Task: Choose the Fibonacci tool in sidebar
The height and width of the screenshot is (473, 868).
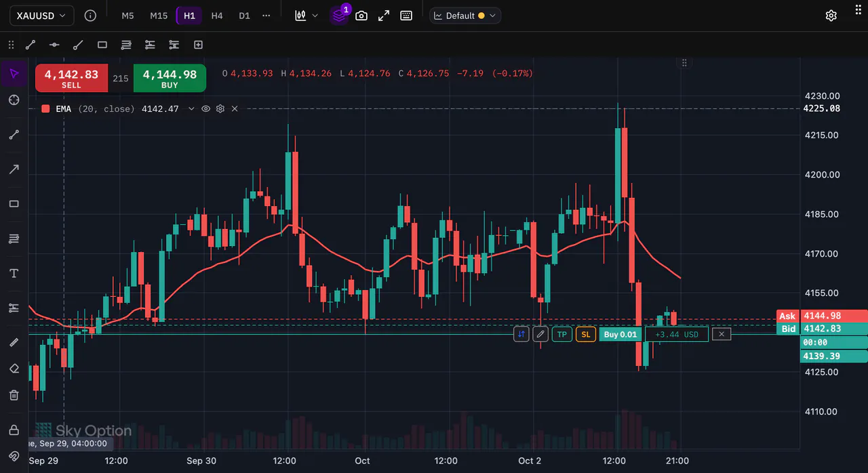Action: click(14, 239)
